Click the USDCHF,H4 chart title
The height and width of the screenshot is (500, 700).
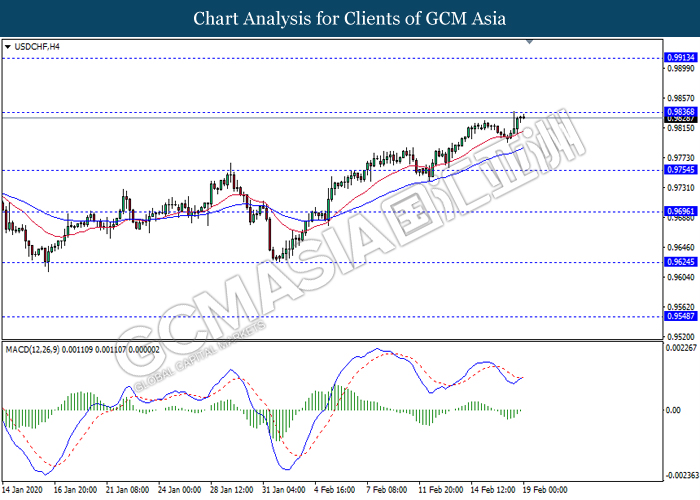tap(37, 47)
